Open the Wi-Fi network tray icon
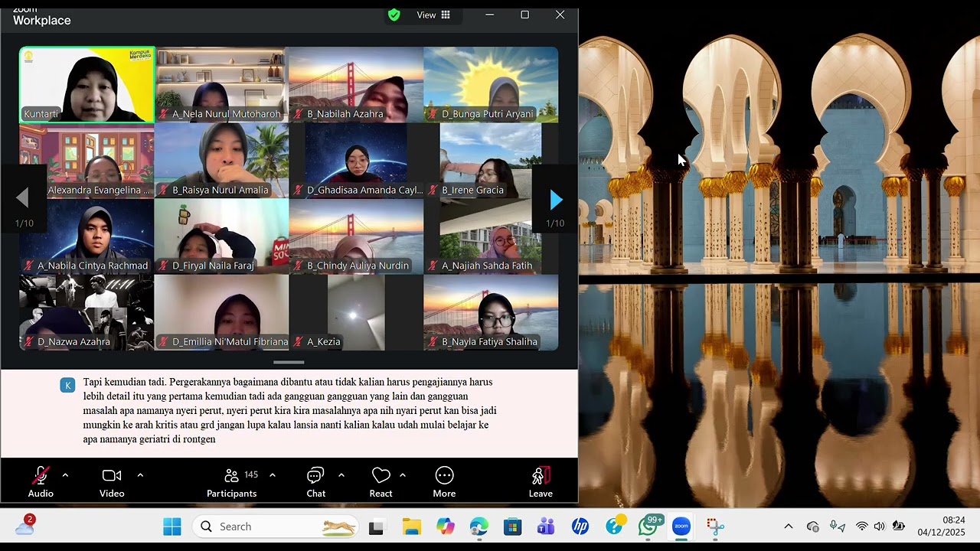This screenshot has width=980, height=551. pyautogui.click(x=862, y=527)
